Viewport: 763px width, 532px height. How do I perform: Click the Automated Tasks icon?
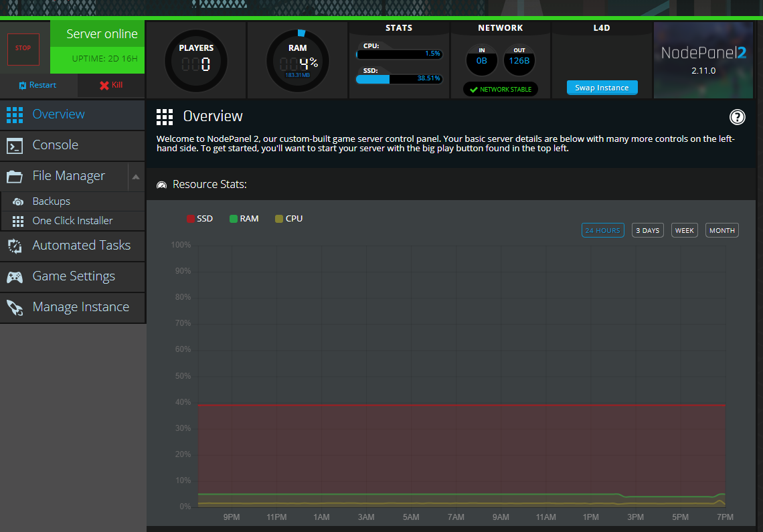[15, 246]
